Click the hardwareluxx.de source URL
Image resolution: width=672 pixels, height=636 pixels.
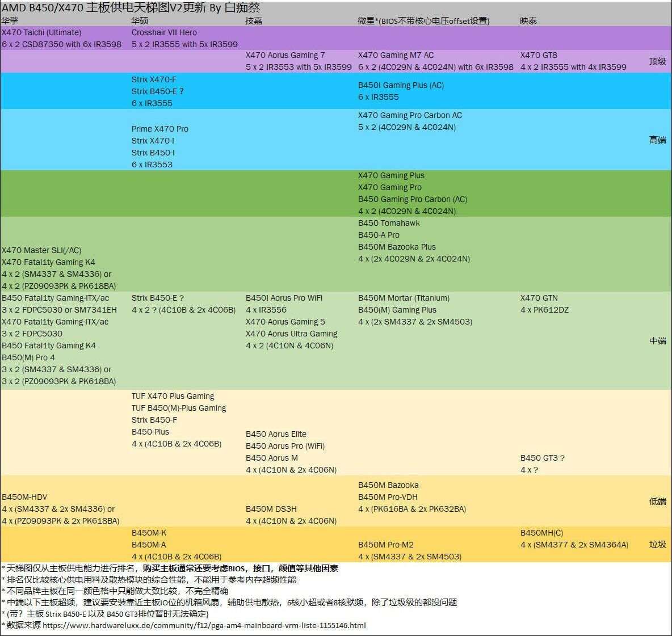tap(204, 625)
